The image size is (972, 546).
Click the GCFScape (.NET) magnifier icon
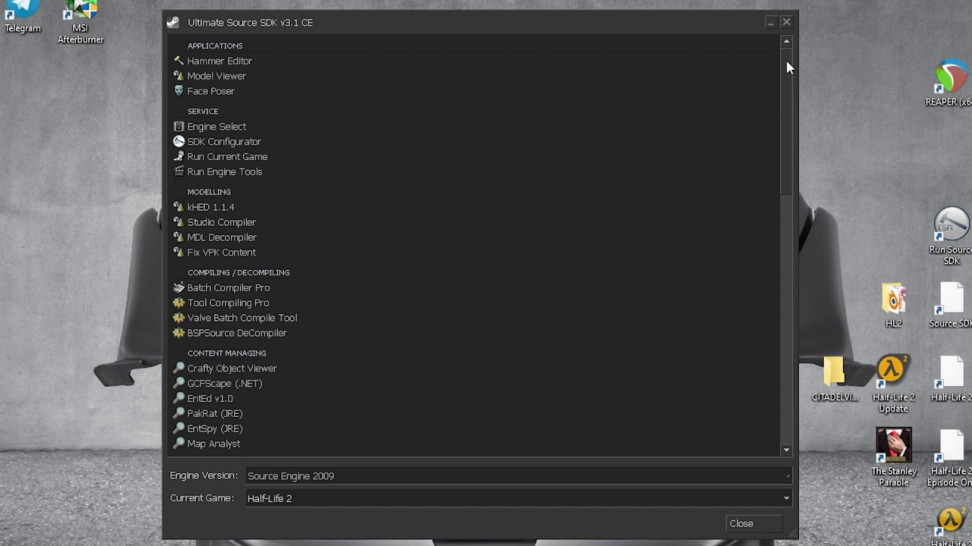pyautogui.click(x=179, y=383)
